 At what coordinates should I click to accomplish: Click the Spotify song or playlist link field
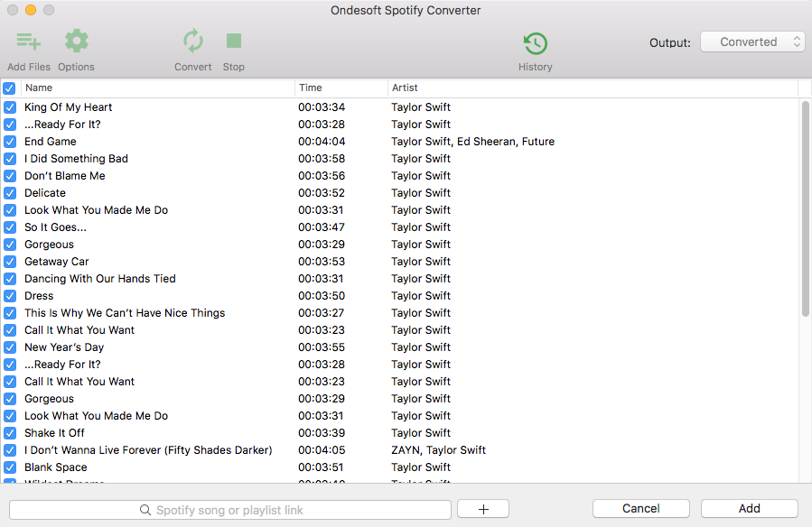pyautogui.click(x=230, y=510)
